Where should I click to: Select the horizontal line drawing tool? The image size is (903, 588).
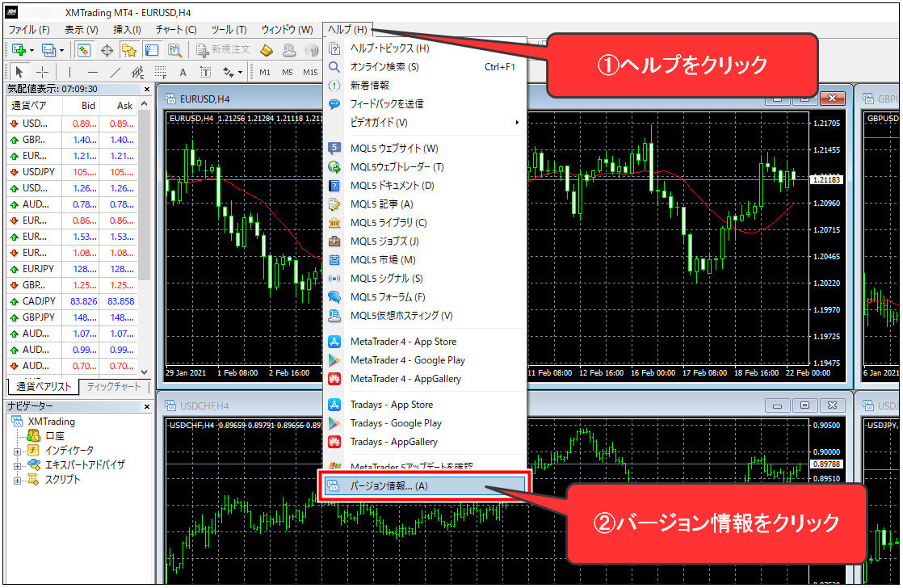tap(92, 72)
